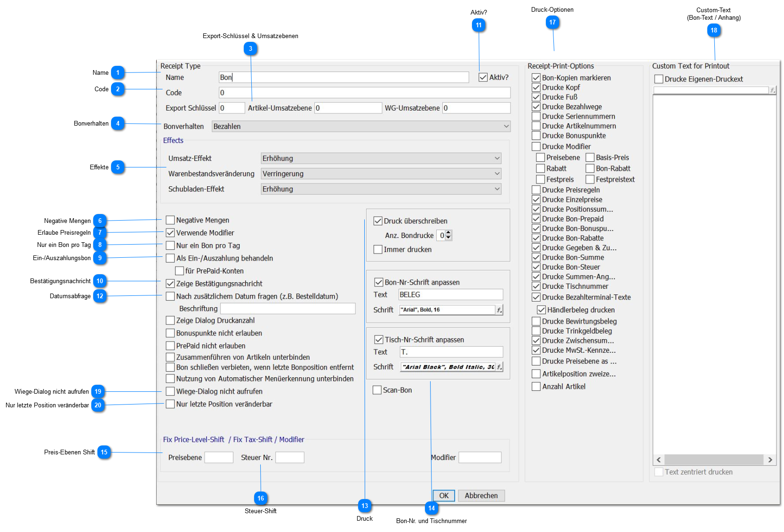784x532 pixels.
Task: Focus the Preisebene shift field
Action: coord(219,457)
